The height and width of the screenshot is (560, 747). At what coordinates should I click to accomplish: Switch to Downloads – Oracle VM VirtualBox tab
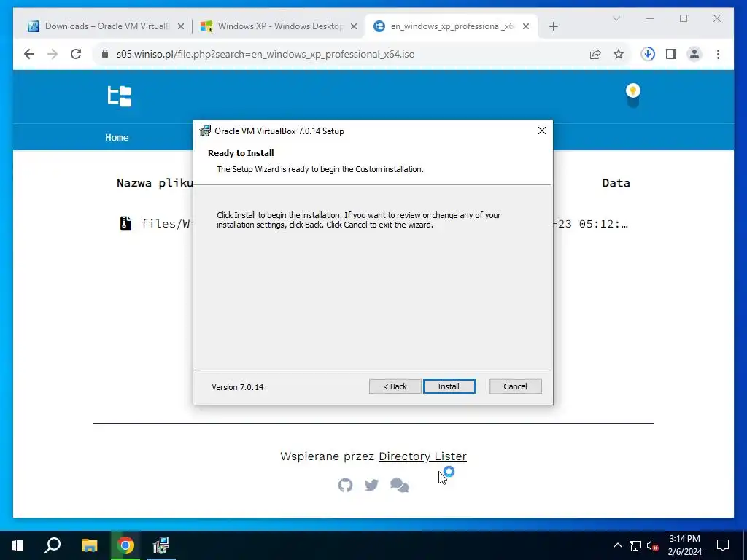[x=107, y=26]
